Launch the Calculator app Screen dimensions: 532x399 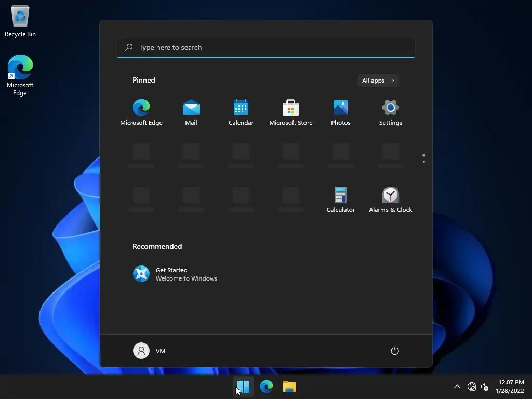coord(341,199)
